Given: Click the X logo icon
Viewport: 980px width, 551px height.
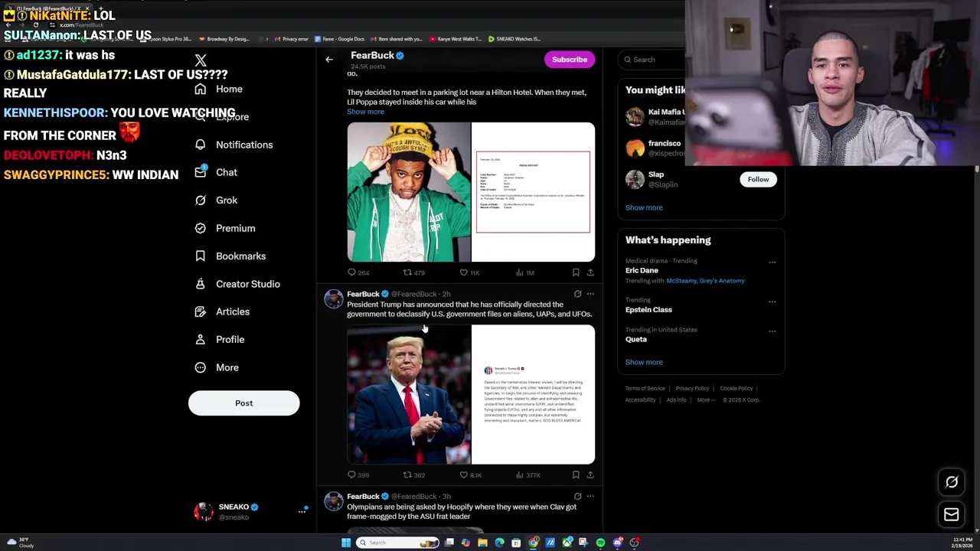Looking at the screenshot, I should [201, 60].
